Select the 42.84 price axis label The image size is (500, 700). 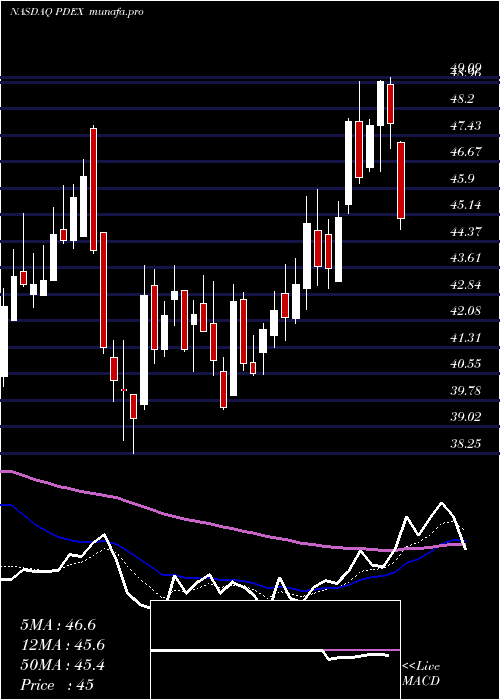click(466, 284)
